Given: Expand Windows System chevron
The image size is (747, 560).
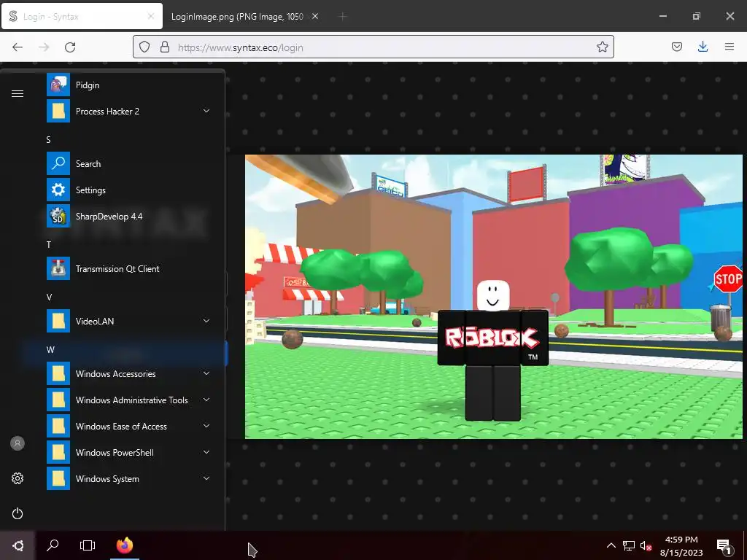Looking at the screenshot, I should (206, 478).
